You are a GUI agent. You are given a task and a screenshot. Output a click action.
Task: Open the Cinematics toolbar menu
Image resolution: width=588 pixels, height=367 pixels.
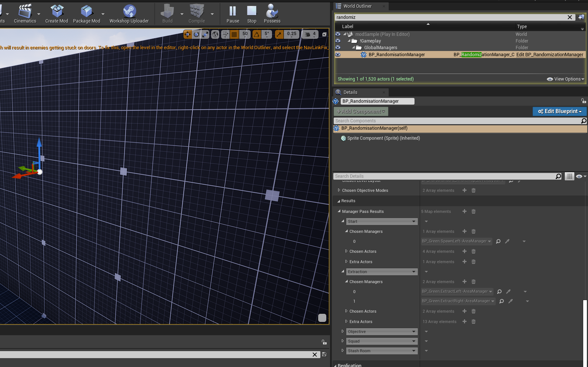(x=25, y=14)
